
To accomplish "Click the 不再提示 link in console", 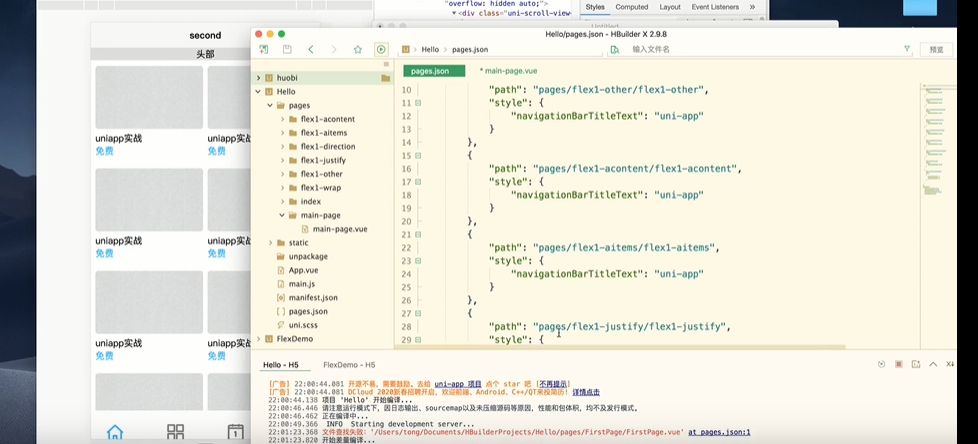I will 554,384.
